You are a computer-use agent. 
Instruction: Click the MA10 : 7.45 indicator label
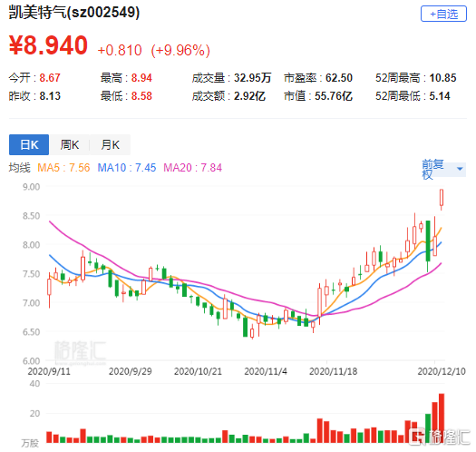point(127,168)
